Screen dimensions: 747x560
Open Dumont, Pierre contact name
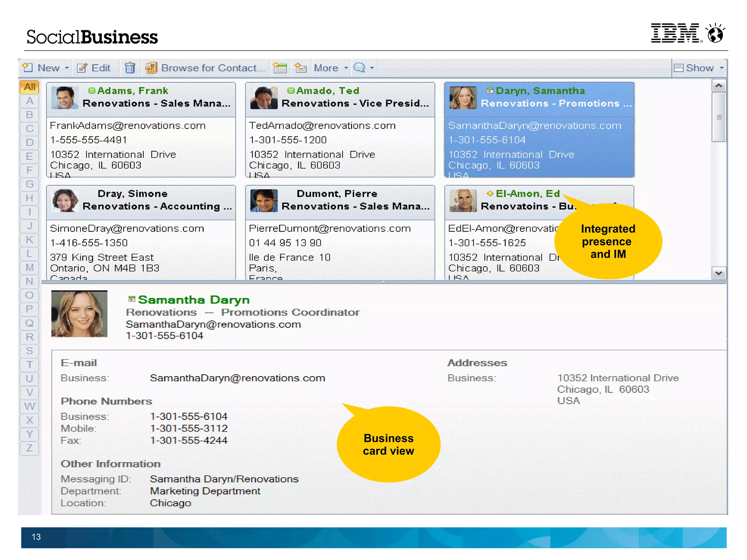click(337, 193)
